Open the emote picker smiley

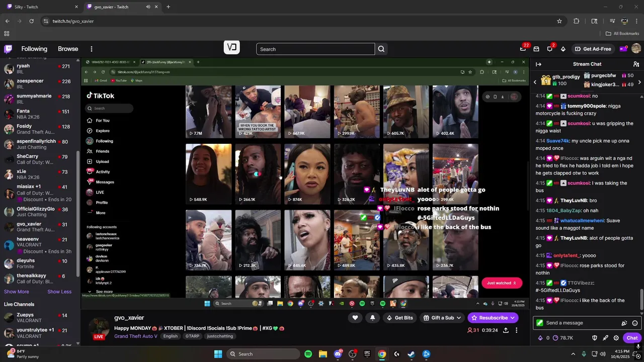tap(635, 323)
